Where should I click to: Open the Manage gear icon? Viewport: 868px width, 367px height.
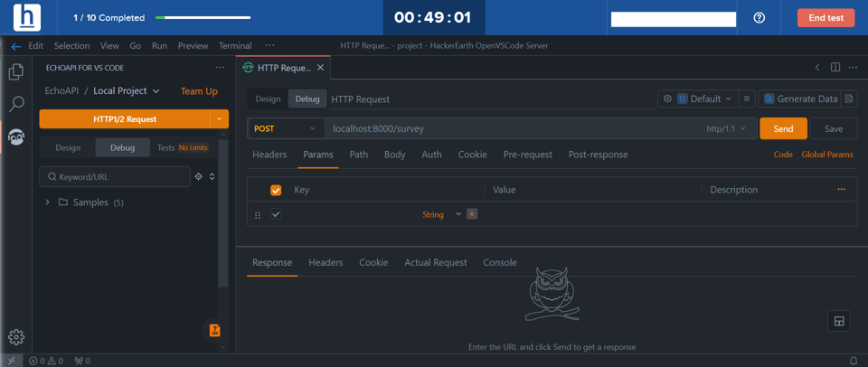coord(15,337)
